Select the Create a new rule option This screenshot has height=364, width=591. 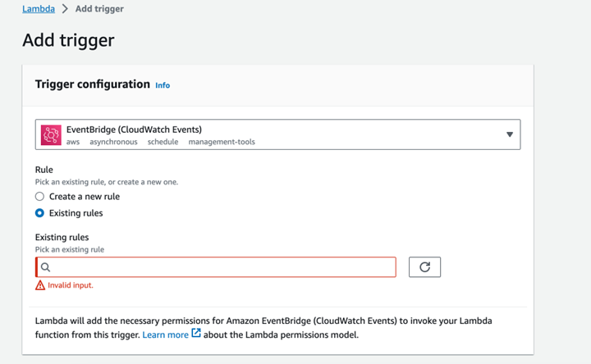39,197
